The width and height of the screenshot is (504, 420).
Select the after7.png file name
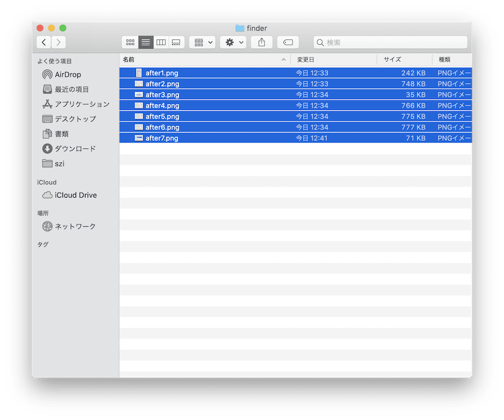pyautogui.click(x=162, y=138)
